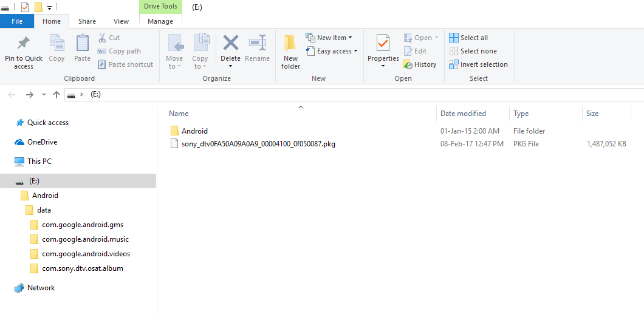Click the Pin to Quick access icon

point(24,44)
